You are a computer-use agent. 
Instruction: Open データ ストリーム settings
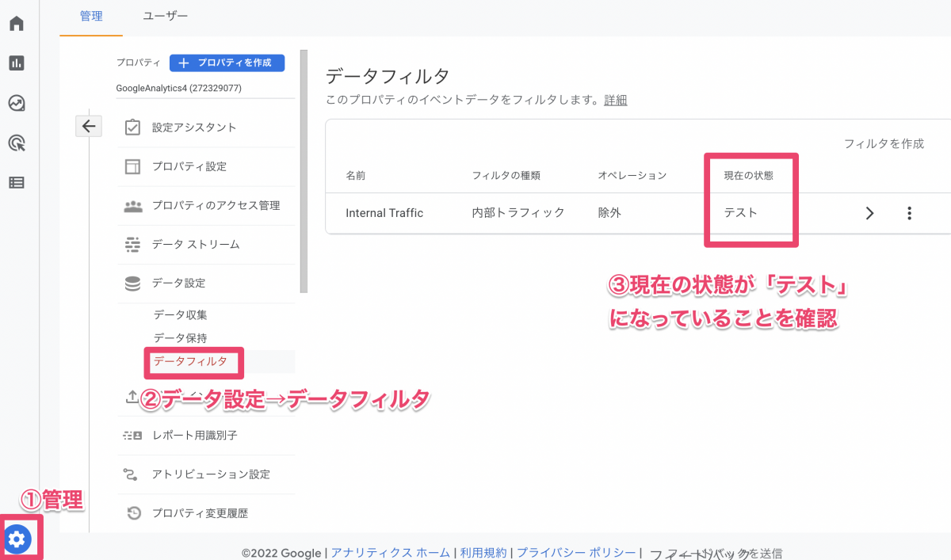click(195, 244)
